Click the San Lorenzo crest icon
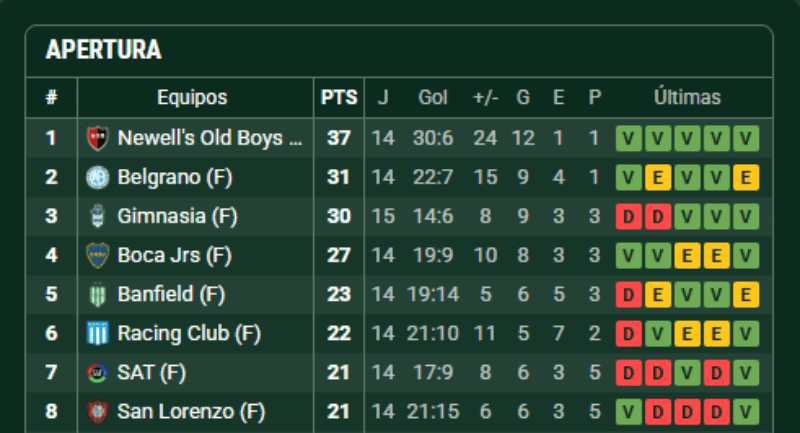Viewport: 800px width, 433px height. (97, 411)
